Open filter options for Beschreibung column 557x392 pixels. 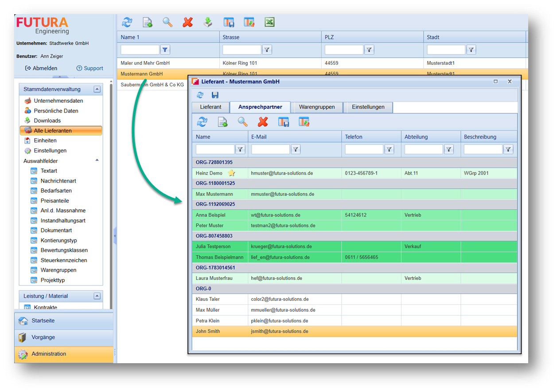508,150
